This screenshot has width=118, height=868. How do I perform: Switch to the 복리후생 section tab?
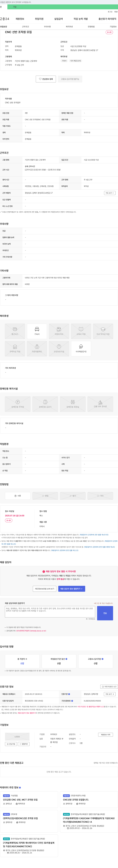69,27
